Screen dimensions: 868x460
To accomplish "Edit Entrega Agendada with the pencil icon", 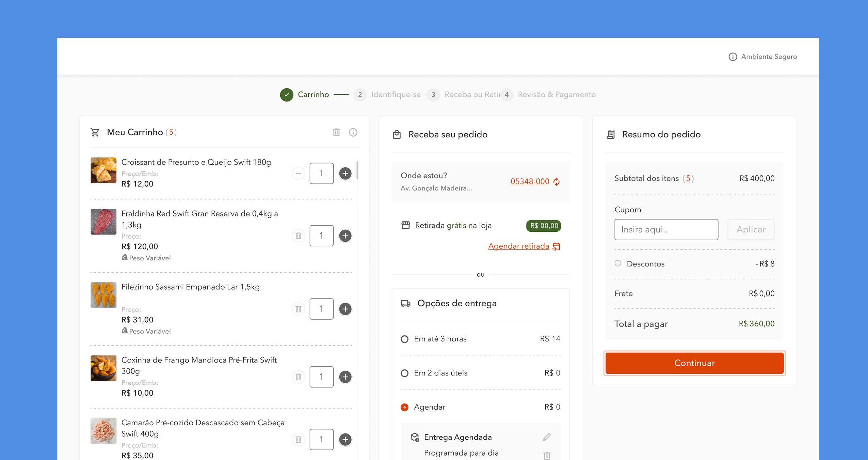I will point(547,437).
